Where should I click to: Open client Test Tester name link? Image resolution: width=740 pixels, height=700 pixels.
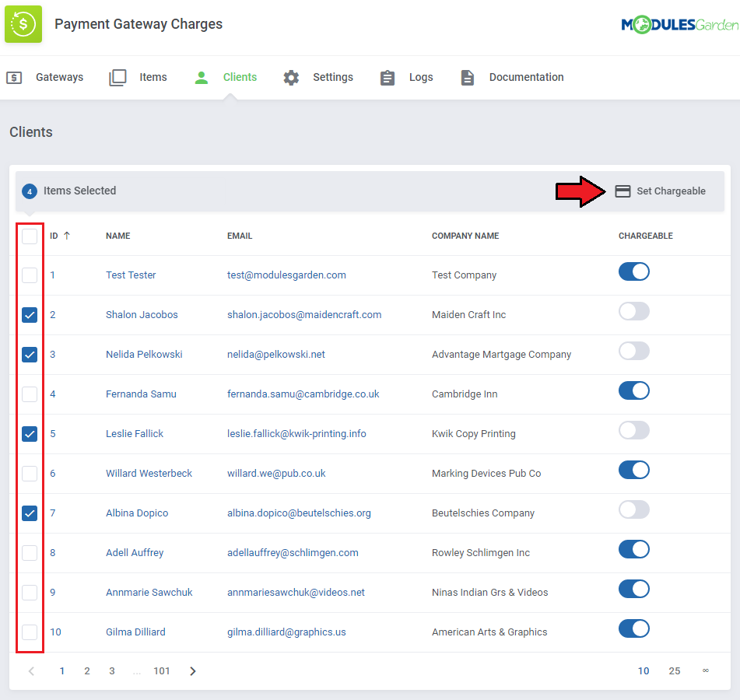131,275
